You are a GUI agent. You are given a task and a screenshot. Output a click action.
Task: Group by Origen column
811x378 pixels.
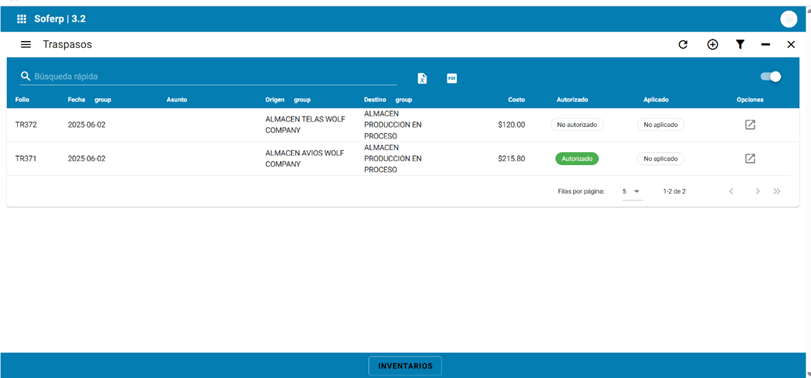(x=302, y=100)
